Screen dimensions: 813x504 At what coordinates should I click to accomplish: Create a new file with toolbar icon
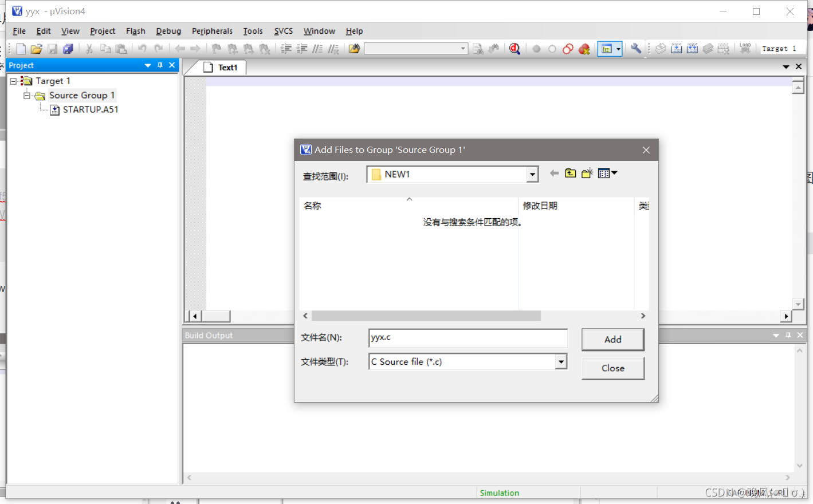click(21, 49)
